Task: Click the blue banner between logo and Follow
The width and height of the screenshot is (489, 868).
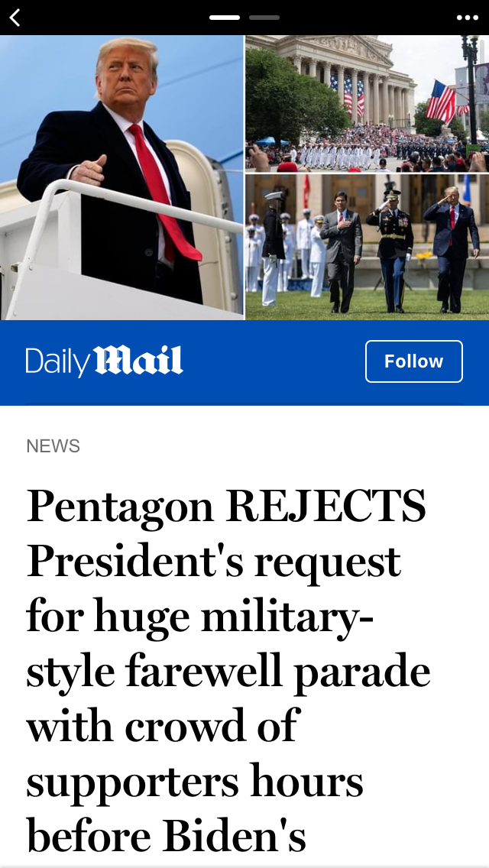Action: pyautogui.click(x=274, y=361)
